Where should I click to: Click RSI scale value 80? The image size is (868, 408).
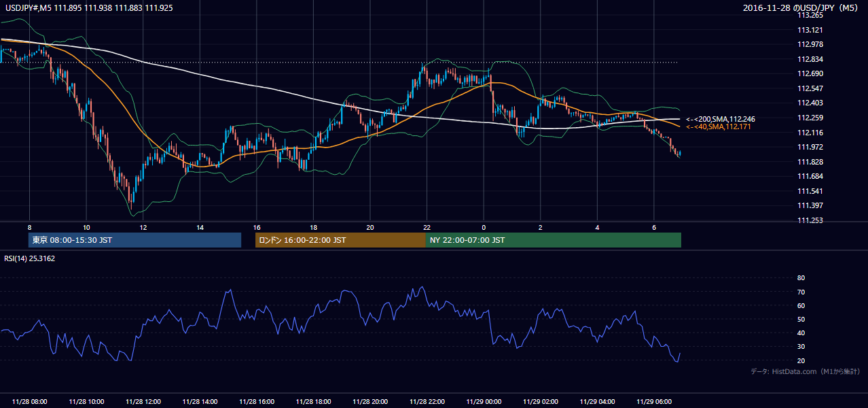[801, 278]
